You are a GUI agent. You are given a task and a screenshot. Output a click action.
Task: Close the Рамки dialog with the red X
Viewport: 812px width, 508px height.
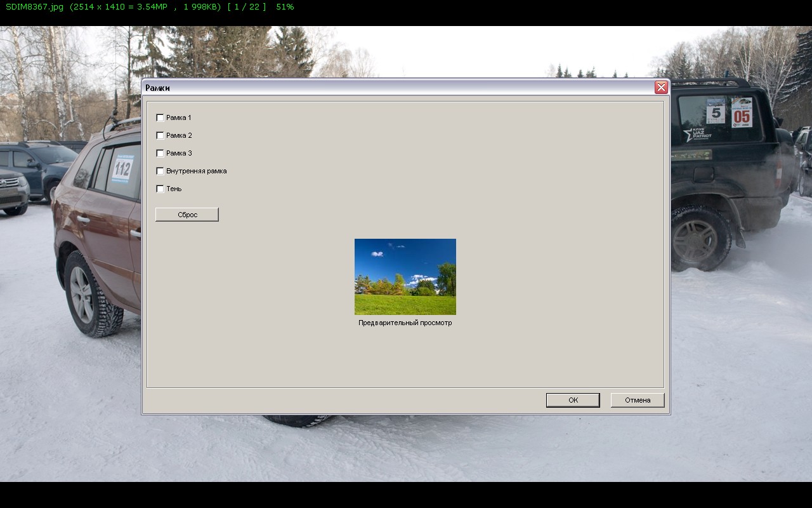(x=661, y=88)
